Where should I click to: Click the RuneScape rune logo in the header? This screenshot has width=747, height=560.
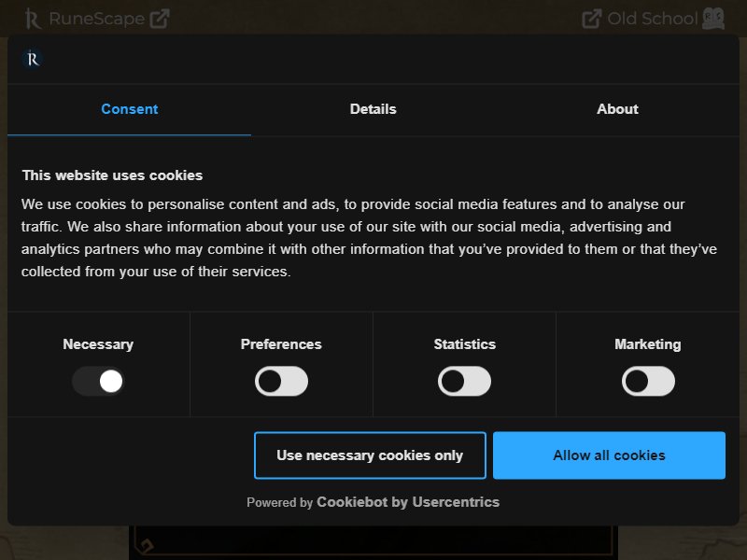tap(33, 19)
